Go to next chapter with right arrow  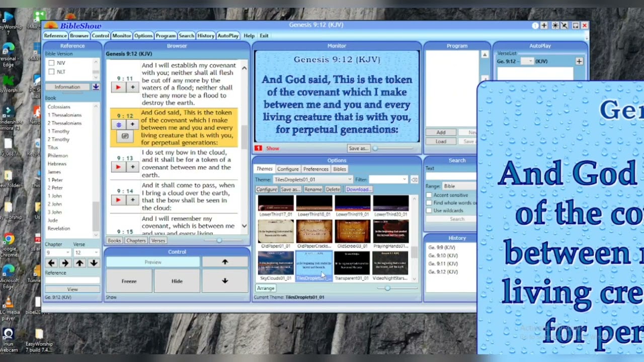click(x=65, y=263)
